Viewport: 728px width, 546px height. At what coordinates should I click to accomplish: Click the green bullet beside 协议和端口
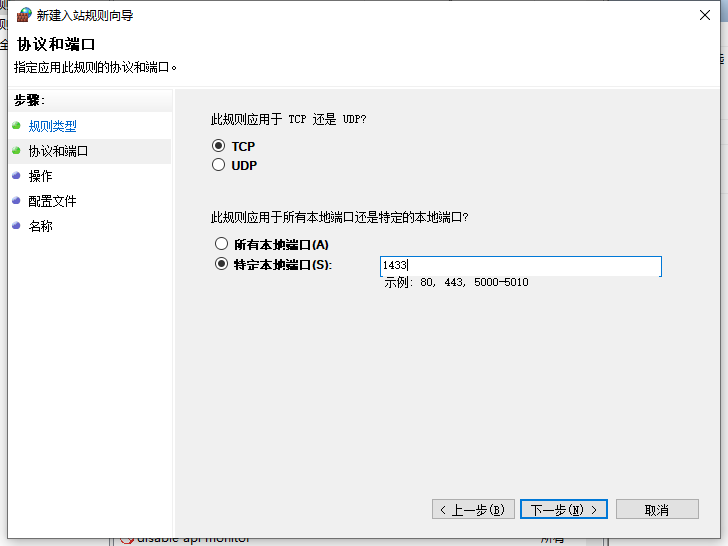[16, 151]
